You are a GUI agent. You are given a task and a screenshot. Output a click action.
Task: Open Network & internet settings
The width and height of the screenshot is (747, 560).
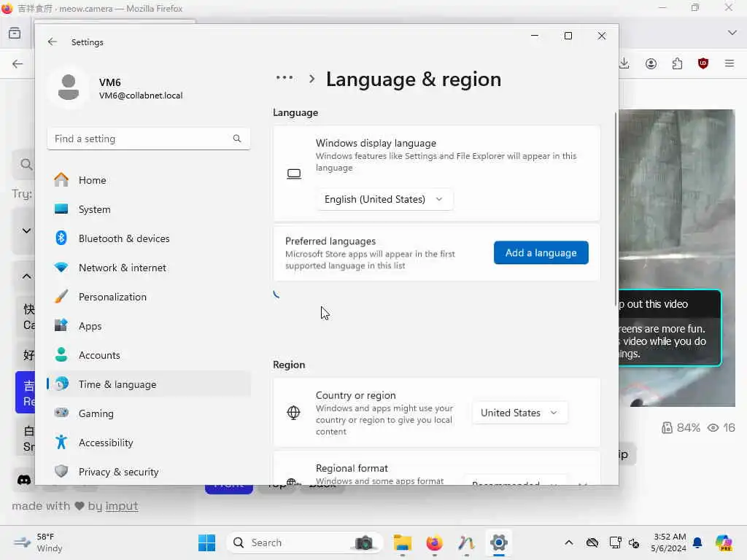149,268
